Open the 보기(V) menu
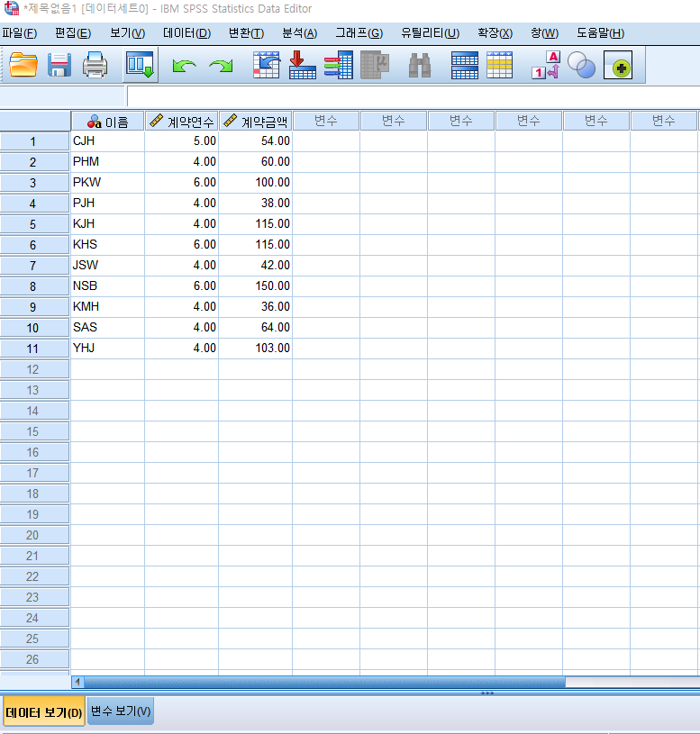This screenshot has width=700, height=734. click(x=127, y=33)
